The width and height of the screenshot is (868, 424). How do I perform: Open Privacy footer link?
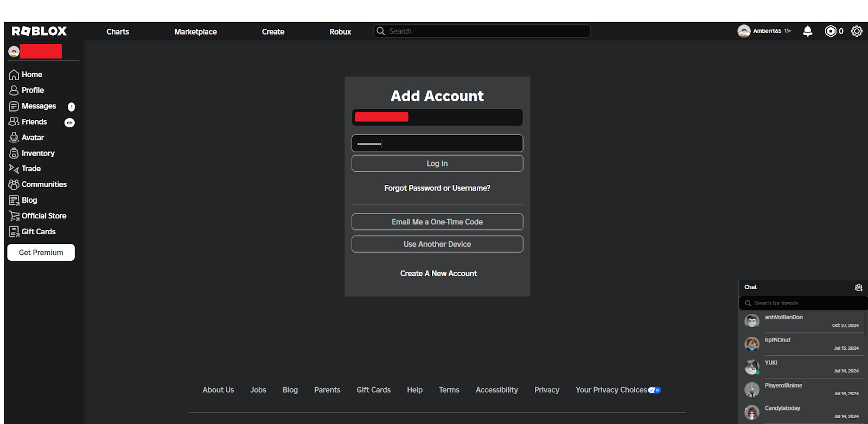click(547, 390)
